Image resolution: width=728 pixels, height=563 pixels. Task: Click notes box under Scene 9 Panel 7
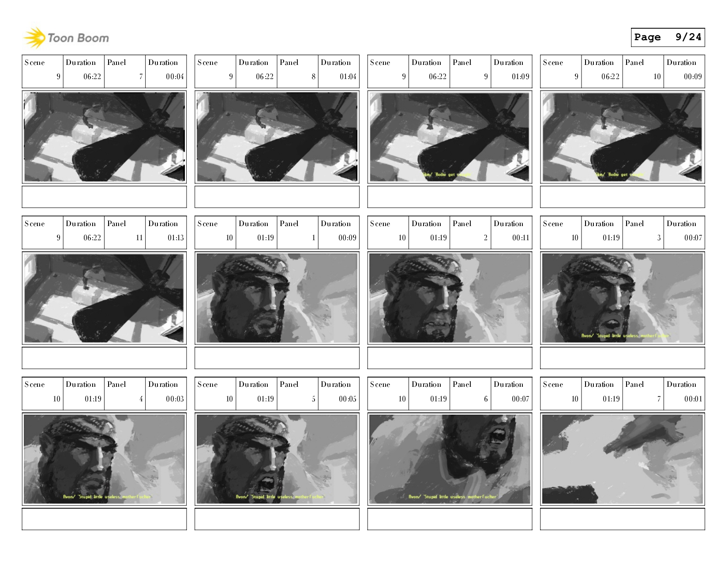coord(104,197)
